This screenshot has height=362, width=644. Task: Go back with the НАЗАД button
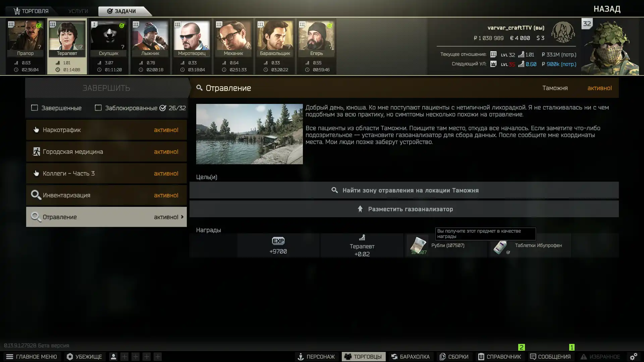(x=607, y=9)
